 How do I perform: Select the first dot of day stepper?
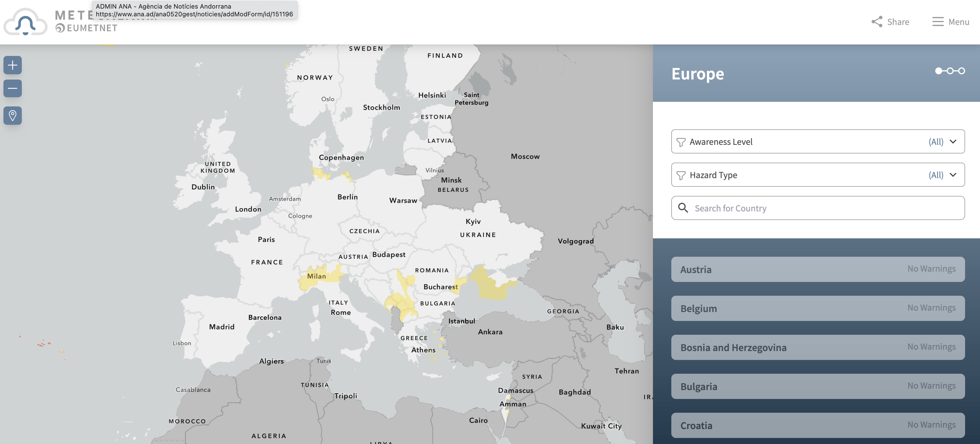938,71
